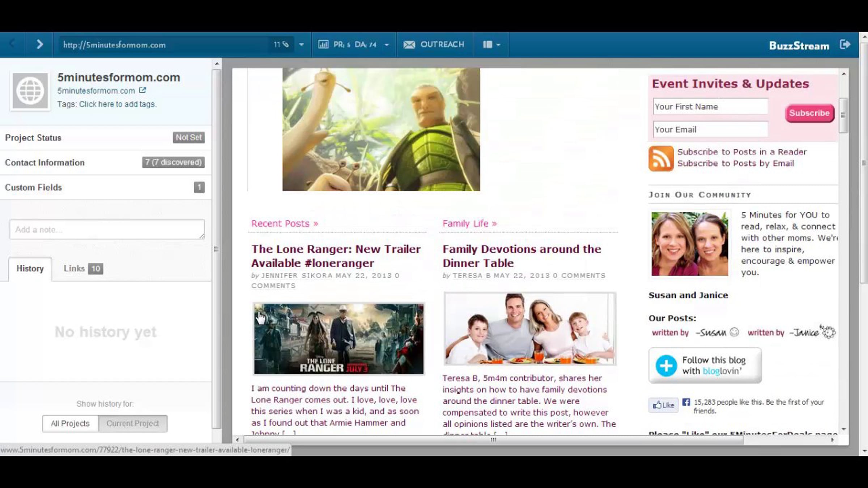
Task: Open the link icon beside 11 count
Action: coord(286,44)
